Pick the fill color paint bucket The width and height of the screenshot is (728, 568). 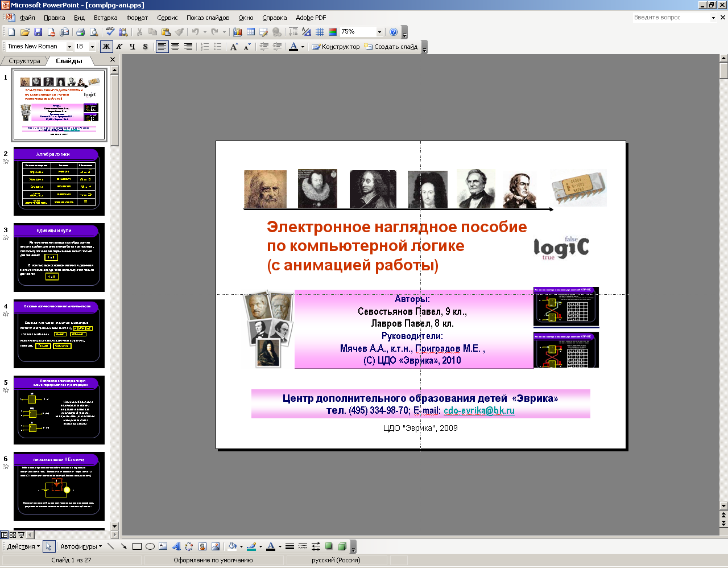[232, 546]
